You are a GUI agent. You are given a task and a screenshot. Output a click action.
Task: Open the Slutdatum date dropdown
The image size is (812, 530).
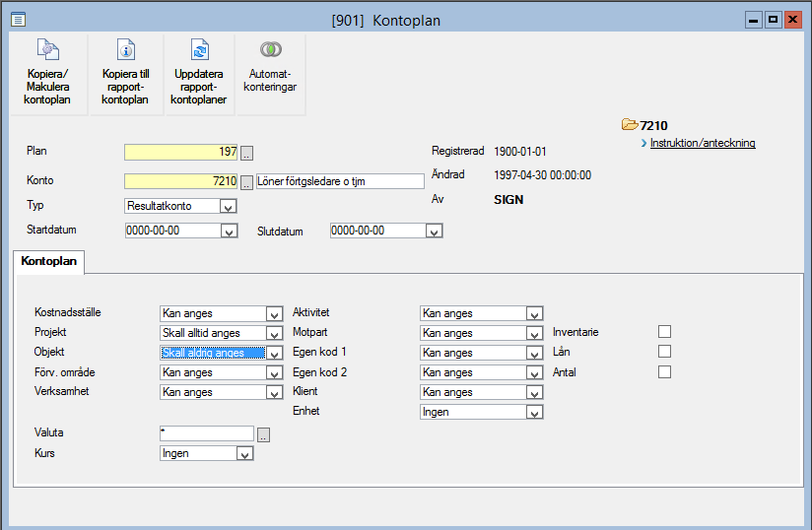point(434,232)
